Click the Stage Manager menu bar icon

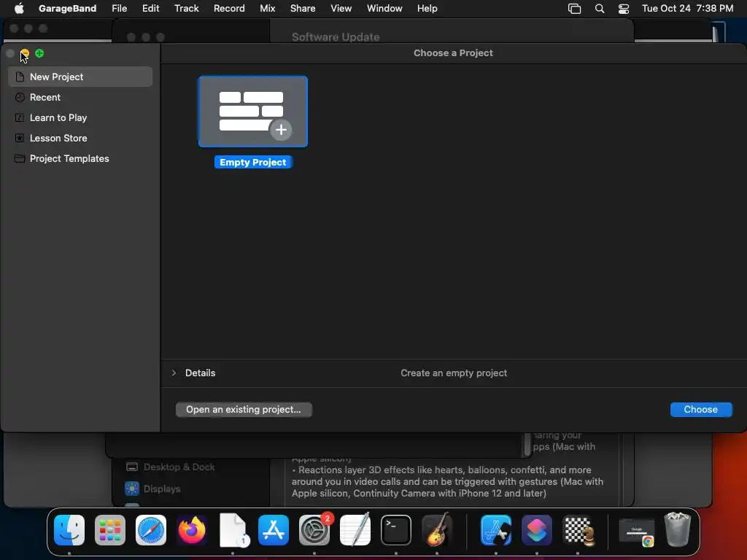point(575,9)
